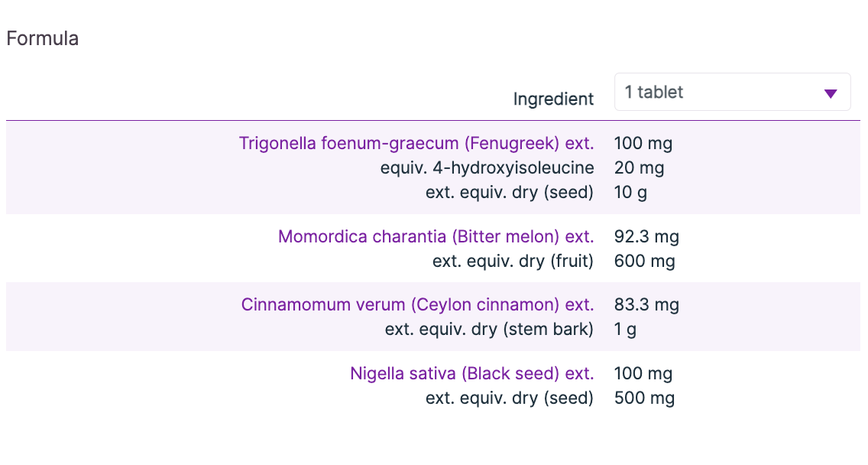Viewport: 868px width, 465px height.
Task: Click the 83.3 mg Ceylon cinnamon amount
Action: point(646,304)
